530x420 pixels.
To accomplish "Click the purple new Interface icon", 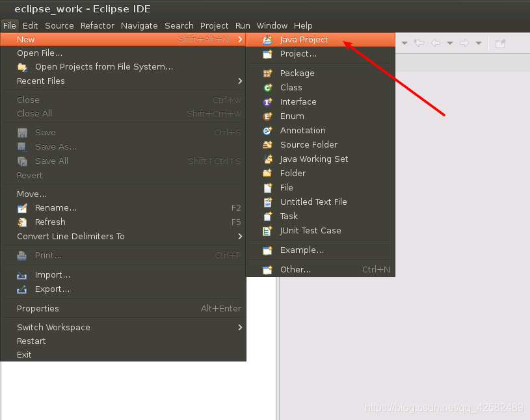I will (x=267, y=101).
